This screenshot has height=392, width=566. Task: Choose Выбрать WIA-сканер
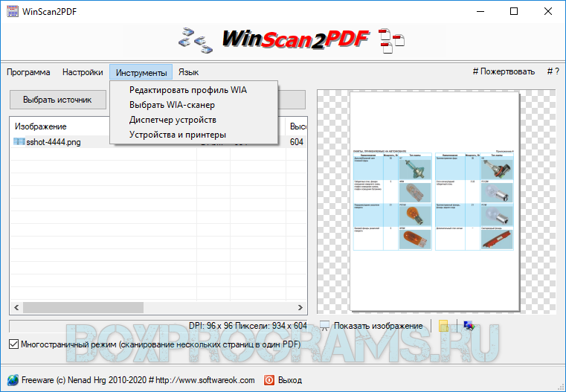coord(194,105)
